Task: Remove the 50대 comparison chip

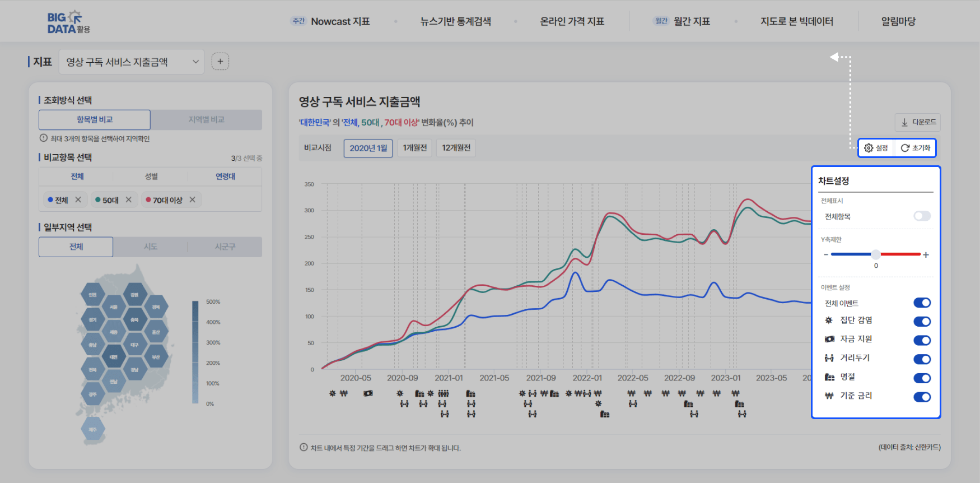Action: pos(129,200)
